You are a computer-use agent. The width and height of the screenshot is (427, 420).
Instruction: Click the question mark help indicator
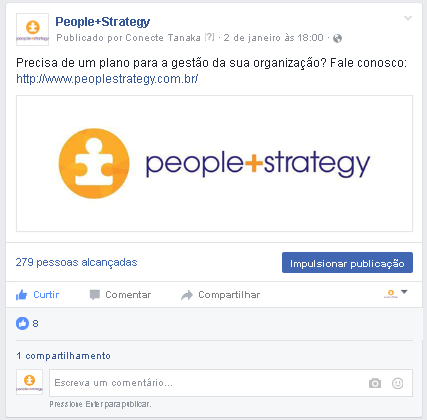pyautogui.click(x=209, y=37)
